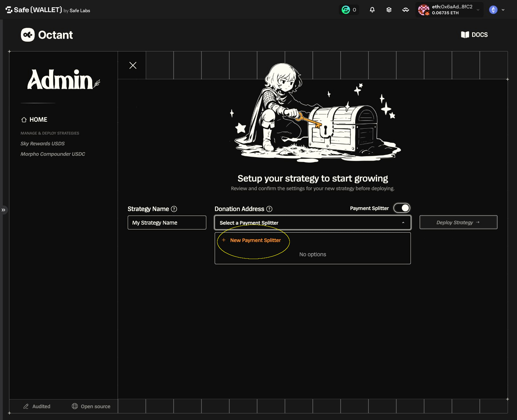Collapse the Select a Payment Splitter dropdown
Screen dimensions: 517x420
coord(403,223)
